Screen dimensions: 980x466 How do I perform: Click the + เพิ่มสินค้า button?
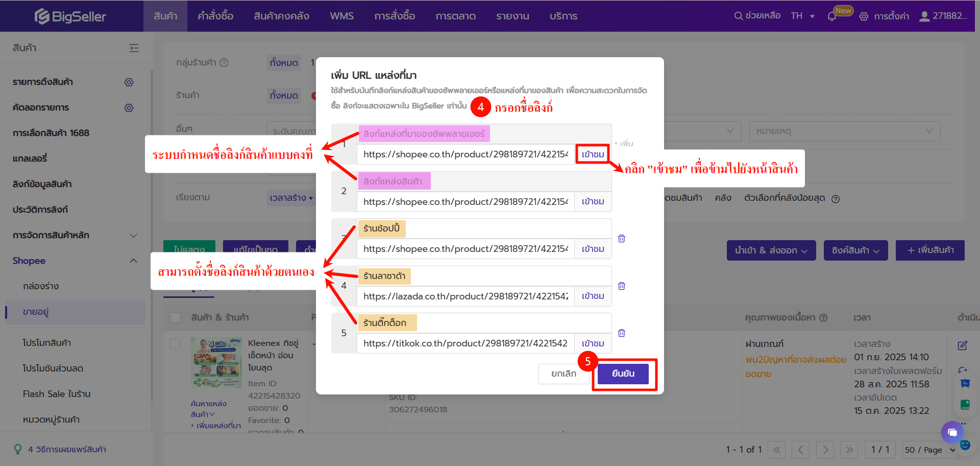(x=930, y=250)
